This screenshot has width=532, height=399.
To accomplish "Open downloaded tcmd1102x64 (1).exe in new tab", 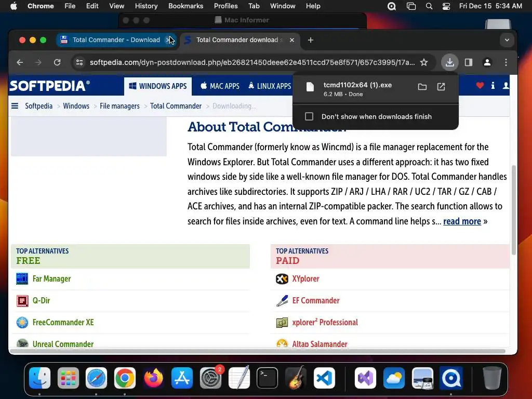I will click(441, 87).
